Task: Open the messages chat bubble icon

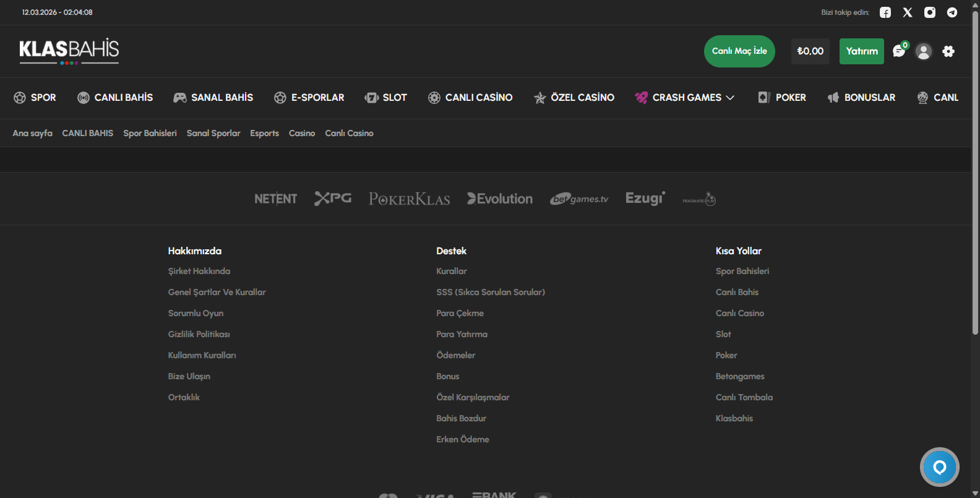Action: pos(899,51)
